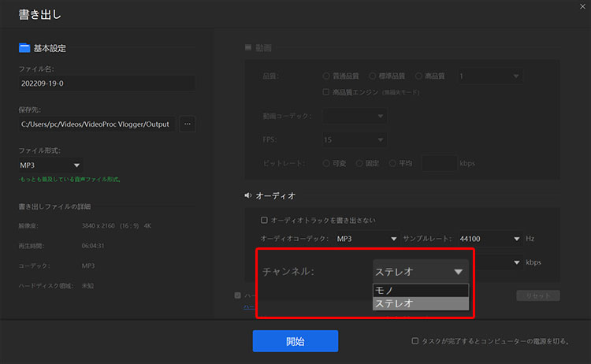Click the オーディオ speaker icon

tap(247, 195)
